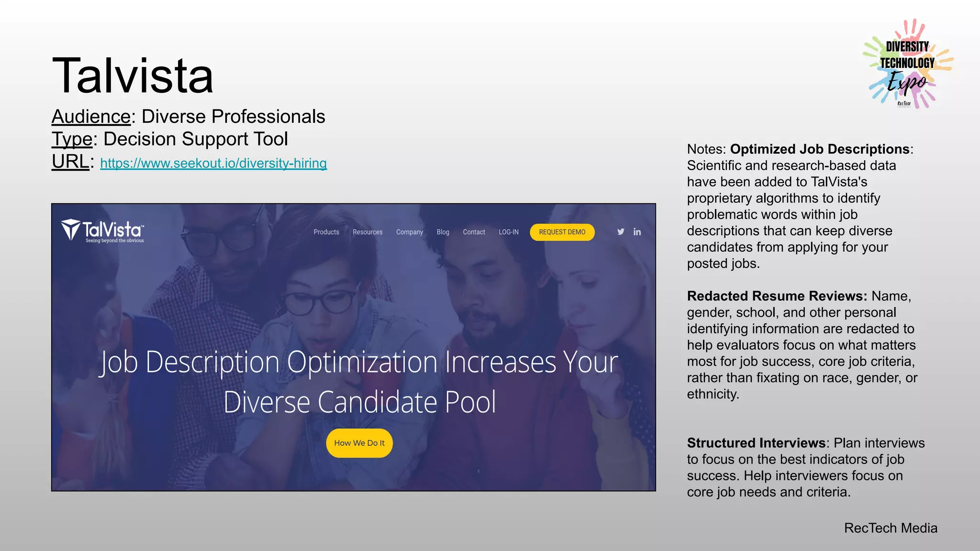Viewport: 980px width, 551px height.
Task: Open the seekout.io diversity-hiring URL link
Action: tap(213, 163)
